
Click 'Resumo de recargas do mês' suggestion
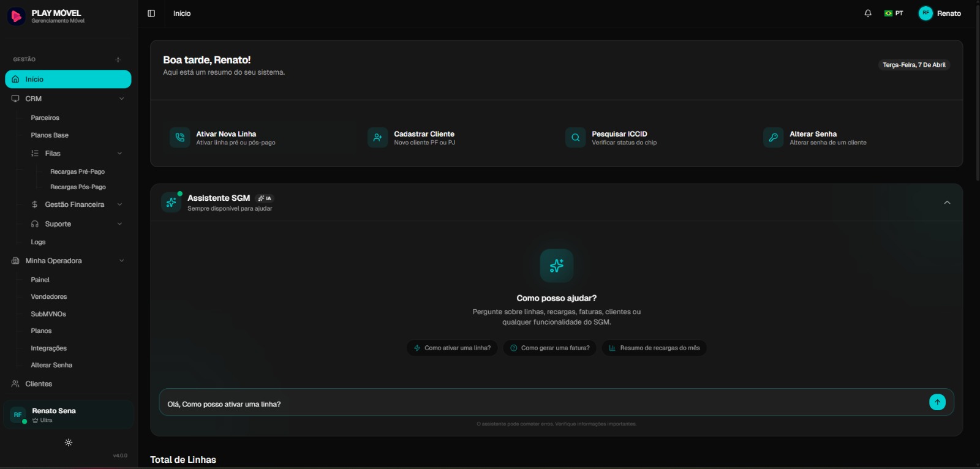click(x=654, y=348)
